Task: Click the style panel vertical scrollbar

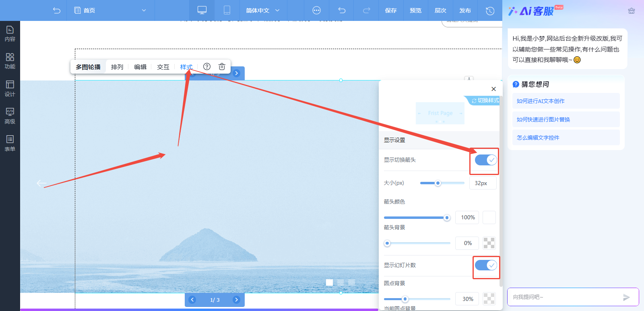Action: [501, 191]
